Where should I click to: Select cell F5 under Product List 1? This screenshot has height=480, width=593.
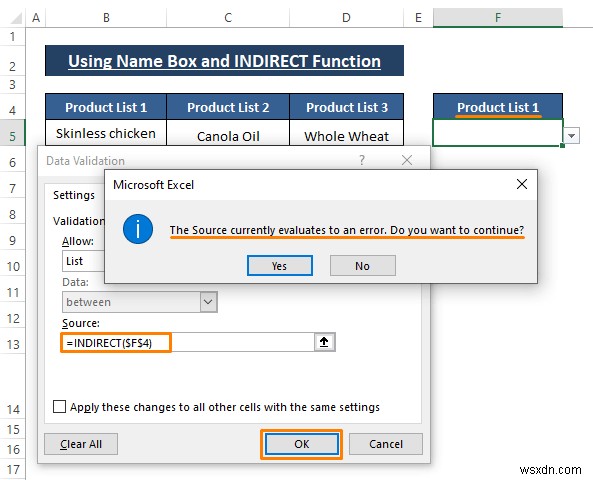click(498, 132)
